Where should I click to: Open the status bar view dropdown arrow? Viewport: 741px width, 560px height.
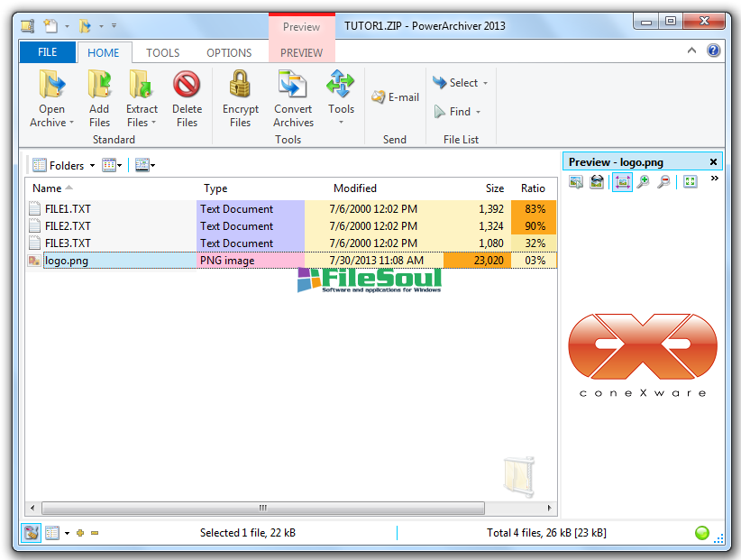67,533
